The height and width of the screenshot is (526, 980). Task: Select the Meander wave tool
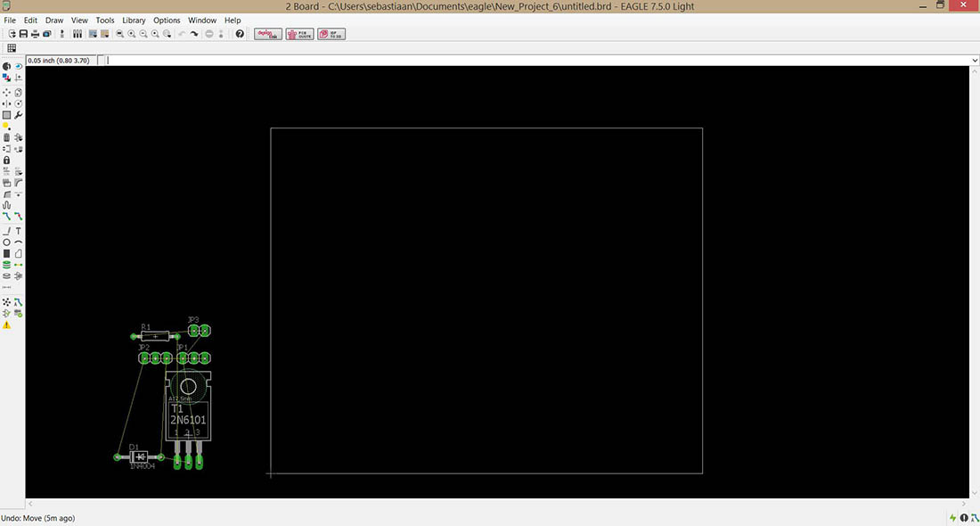point(6,204)
